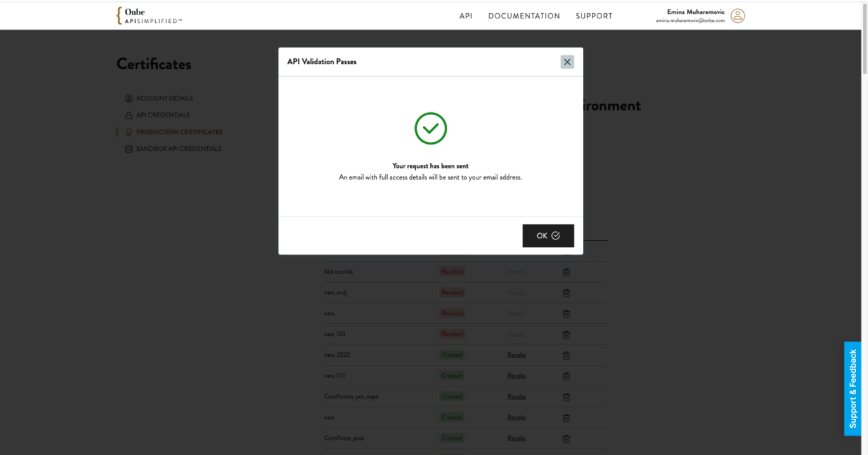Viewport: 868px width, 455px height.
Task: Click the Sandbox API Credentials database icon
Action: click(x=129, y=149)
